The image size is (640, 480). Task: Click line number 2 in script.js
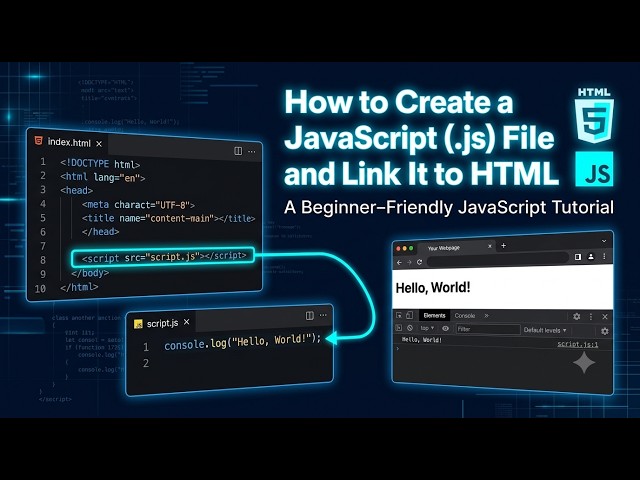click(x=146, y=363)
